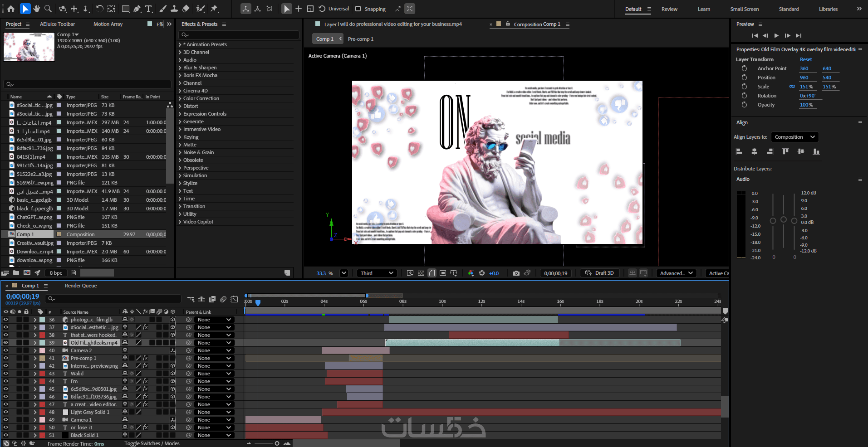Select the Clone Stamp tool
This screenshot has width=868, height=447.
point(174,9)
